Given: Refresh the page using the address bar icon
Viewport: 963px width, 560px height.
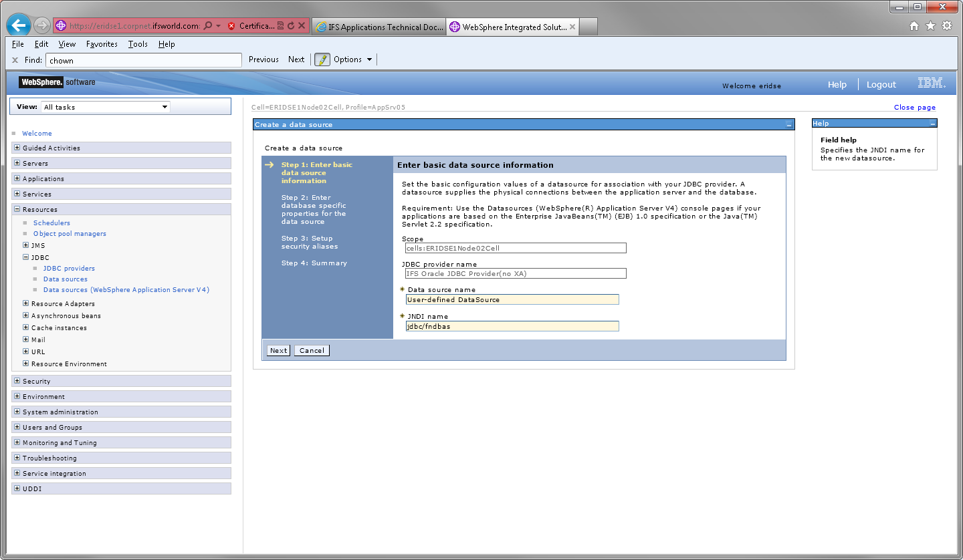Looking at the screenshot, I should click(x=292, y=25).
